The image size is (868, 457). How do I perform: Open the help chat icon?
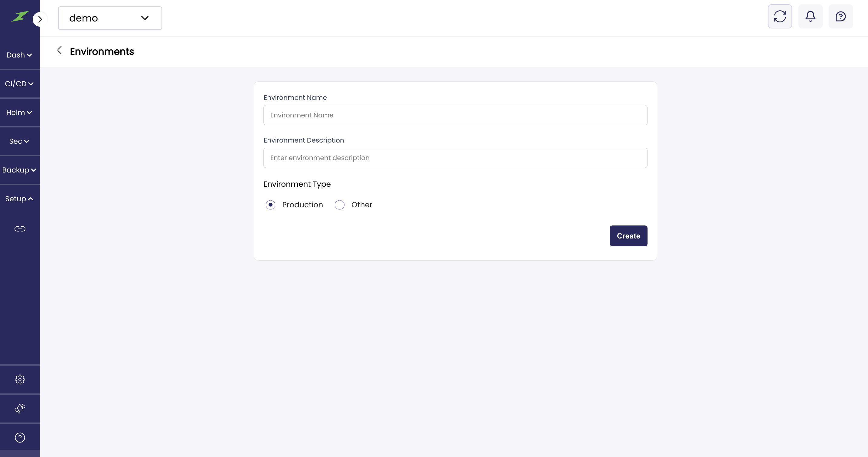coord(840,16)
